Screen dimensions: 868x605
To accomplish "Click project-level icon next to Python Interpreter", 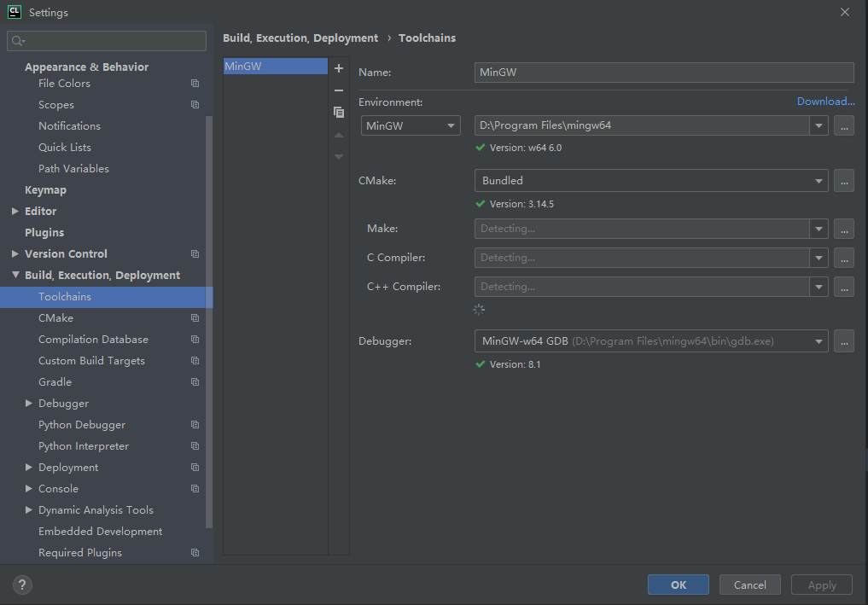I will (x=195, y=446).
